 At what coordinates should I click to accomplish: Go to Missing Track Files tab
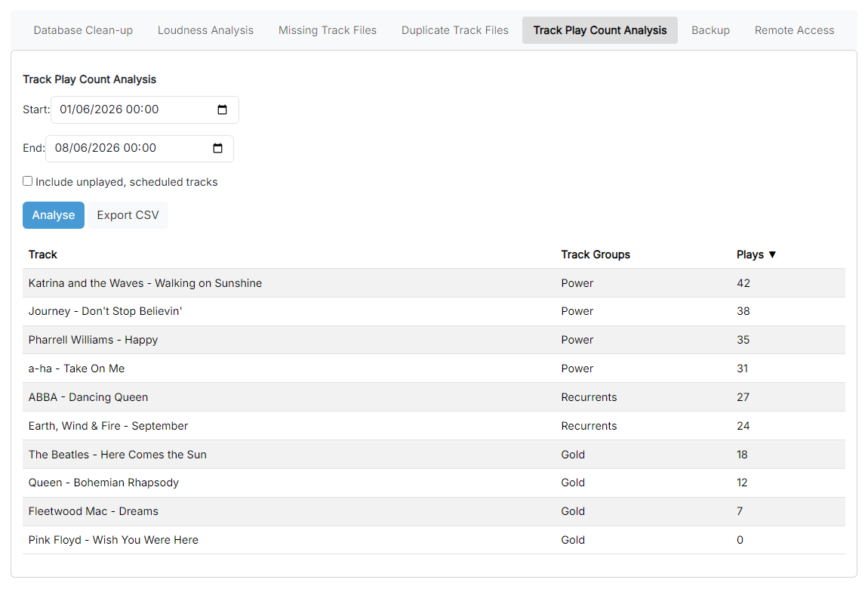pyautogui.click(x=327, y=30)
